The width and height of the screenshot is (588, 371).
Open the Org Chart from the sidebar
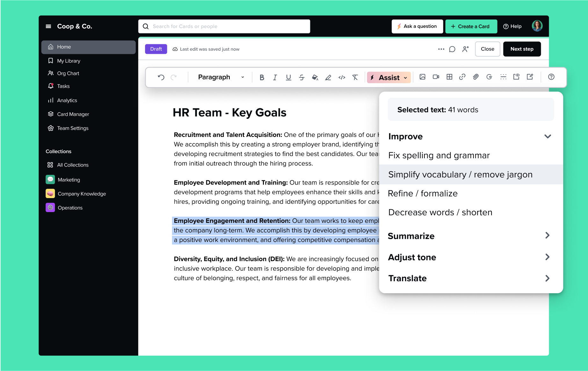pyautogui.click(x=68, y=73)
